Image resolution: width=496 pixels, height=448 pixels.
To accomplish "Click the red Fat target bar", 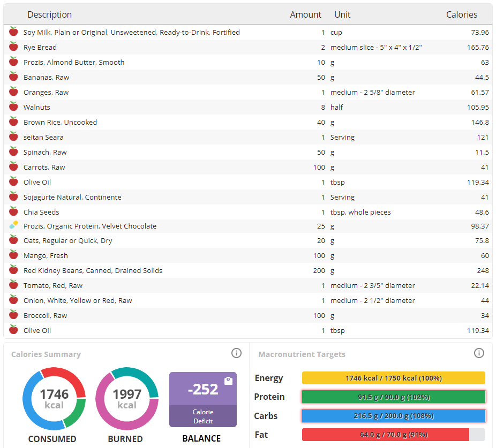I will tap(386, 435).
